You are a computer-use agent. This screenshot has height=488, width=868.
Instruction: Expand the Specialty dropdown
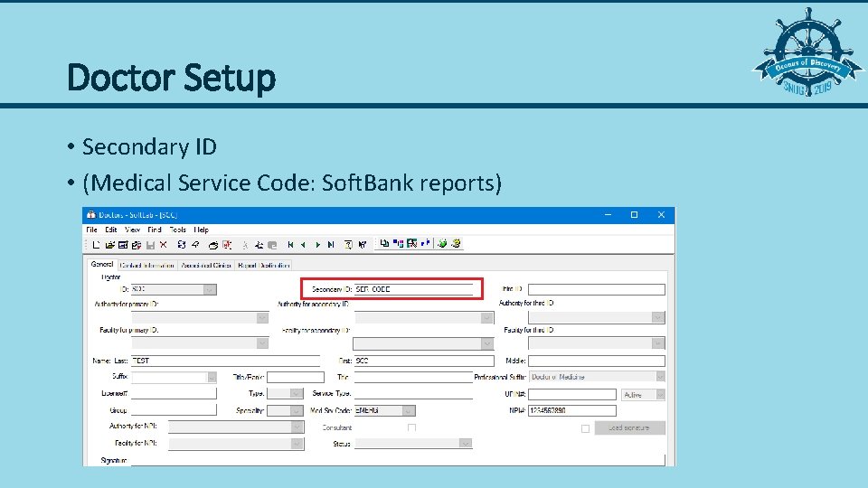pos(297,410)
